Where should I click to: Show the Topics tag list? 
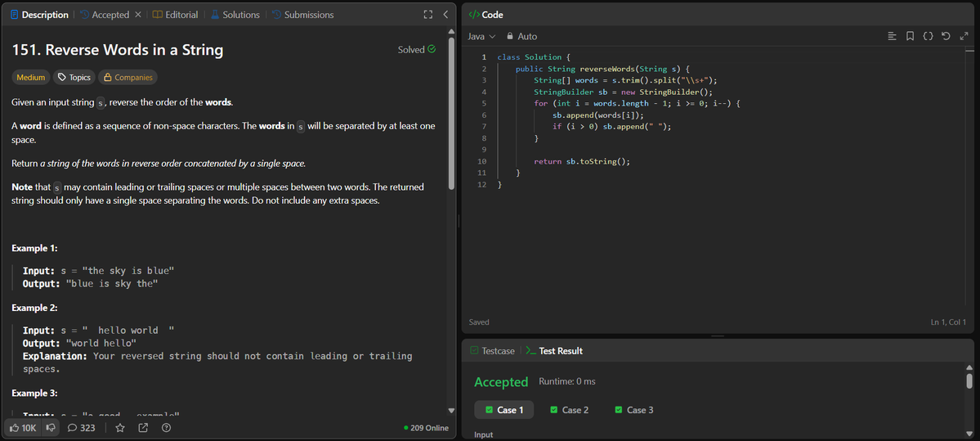74,78
